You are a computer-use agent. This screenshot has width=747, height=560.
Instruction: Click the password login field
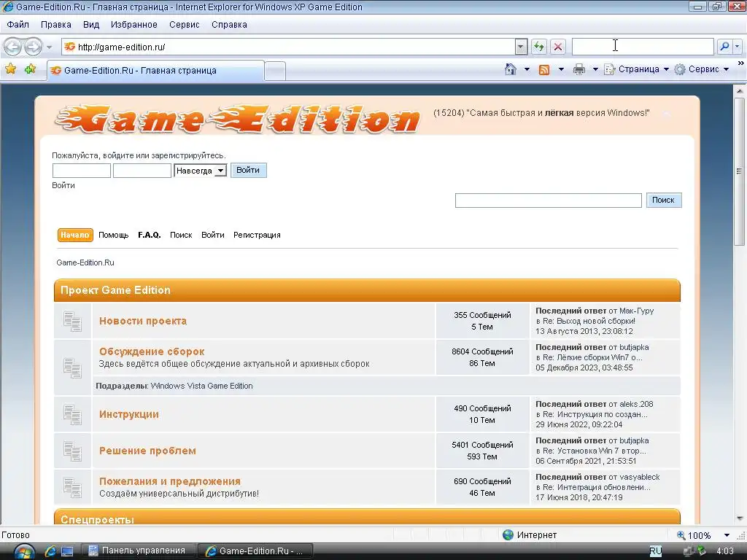[x=142, y=171]
